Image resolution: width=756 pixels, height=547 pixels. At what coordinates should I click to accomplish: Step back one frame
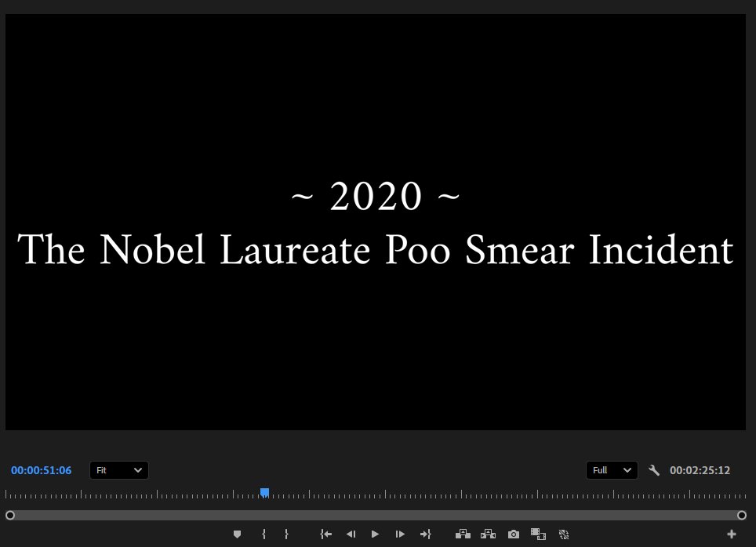tap(351, 534)
